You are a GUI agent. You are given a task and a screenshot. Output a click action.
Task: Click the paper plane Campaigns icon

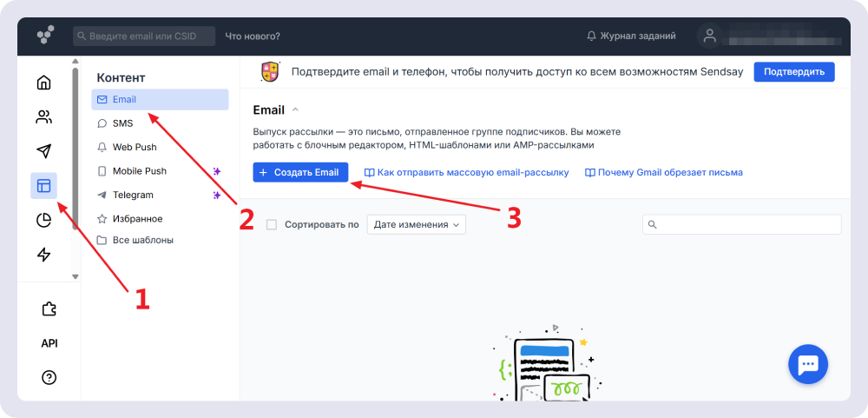tap(43, 151)
